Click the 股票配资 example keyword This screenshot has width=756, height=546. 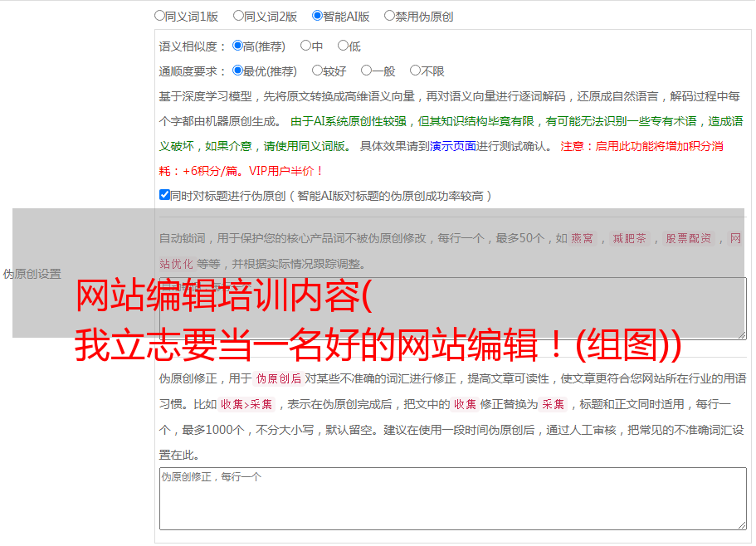689,238
